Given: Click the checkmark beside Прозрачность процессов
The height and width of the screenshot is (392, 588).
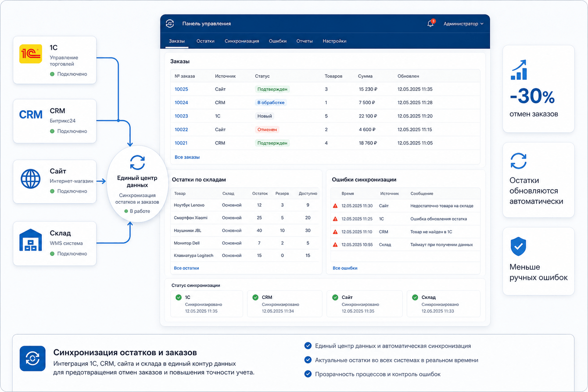Looking at the screenshot, I should point(308,374).
